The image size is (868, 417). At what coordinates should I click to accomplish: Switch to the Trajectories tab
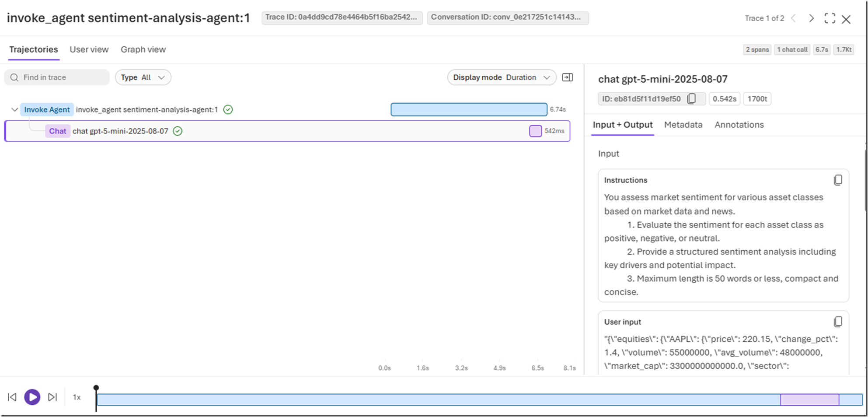tap(34, 49)
